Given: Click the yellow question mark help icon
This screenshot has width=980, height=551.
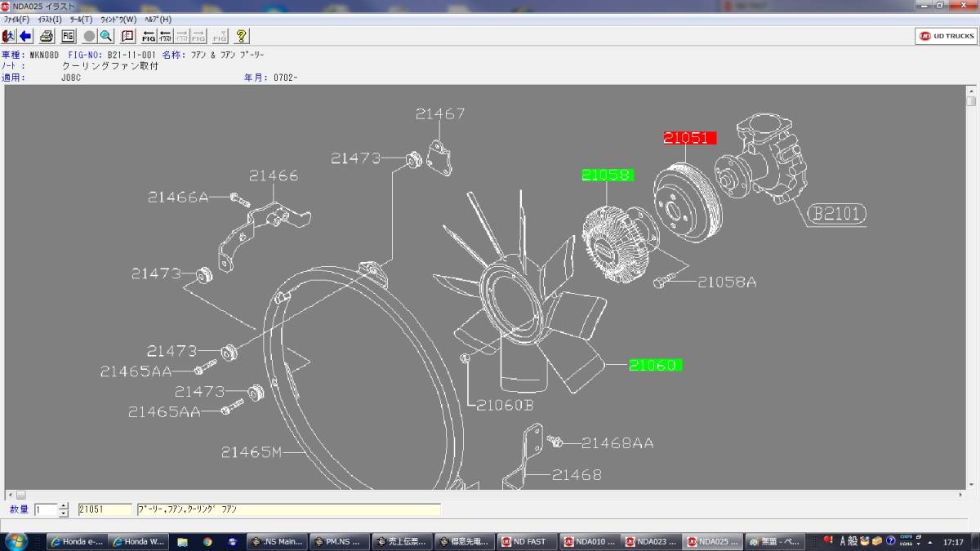Looking at the screenshot, I should [241, 36].
